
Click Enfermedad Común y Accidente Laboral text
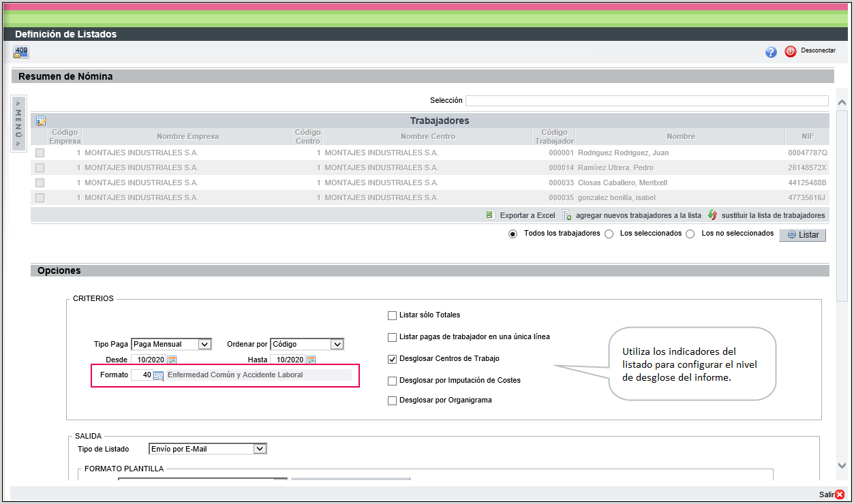point(235,375)
